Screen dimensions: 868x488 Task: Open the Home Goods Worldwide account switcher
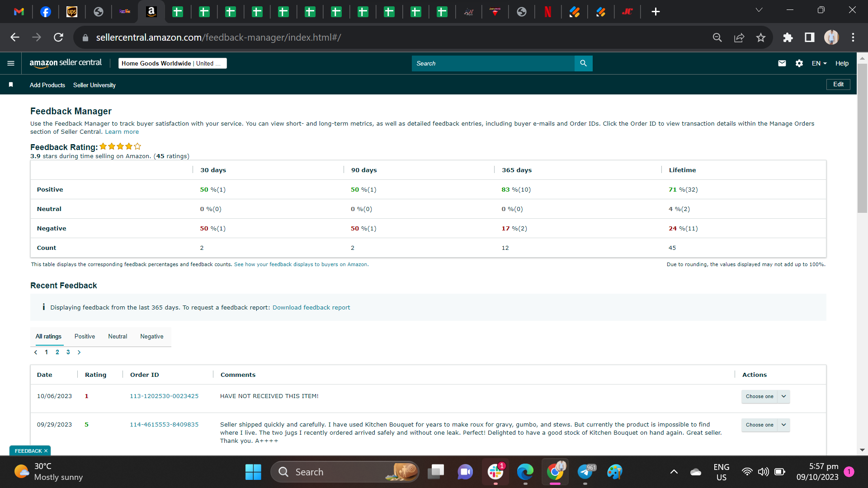point(173,63)
